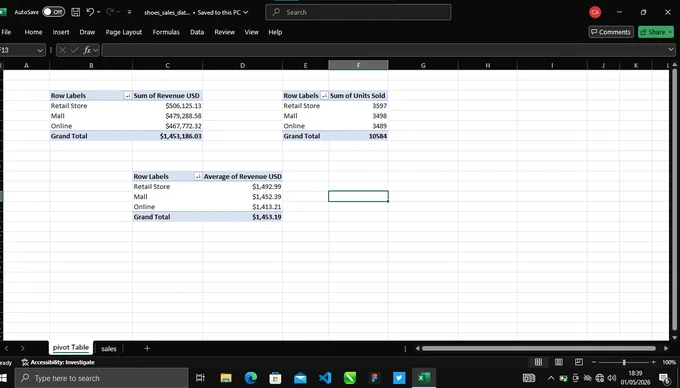Open Row Labels filter in Units Sold table
The height and width of the screenshot is (388, 680).
tap(324, 95)
